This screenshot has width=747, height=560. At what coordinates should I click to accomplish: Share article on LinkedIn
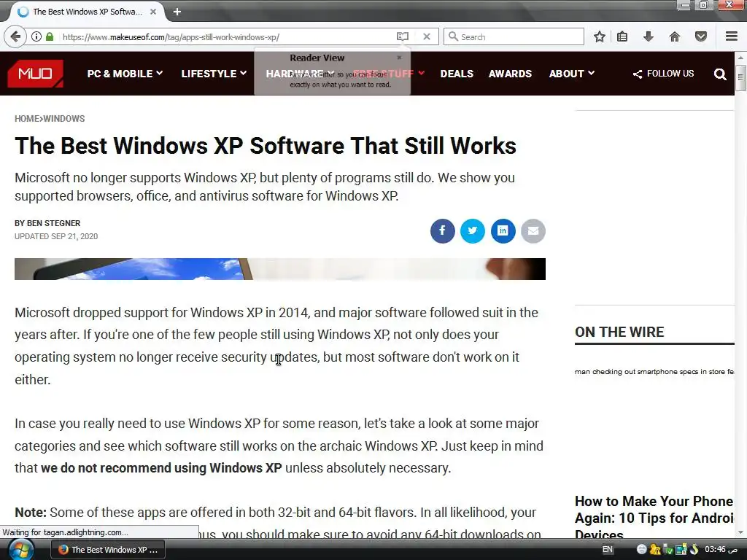click(x=503, y=231)
